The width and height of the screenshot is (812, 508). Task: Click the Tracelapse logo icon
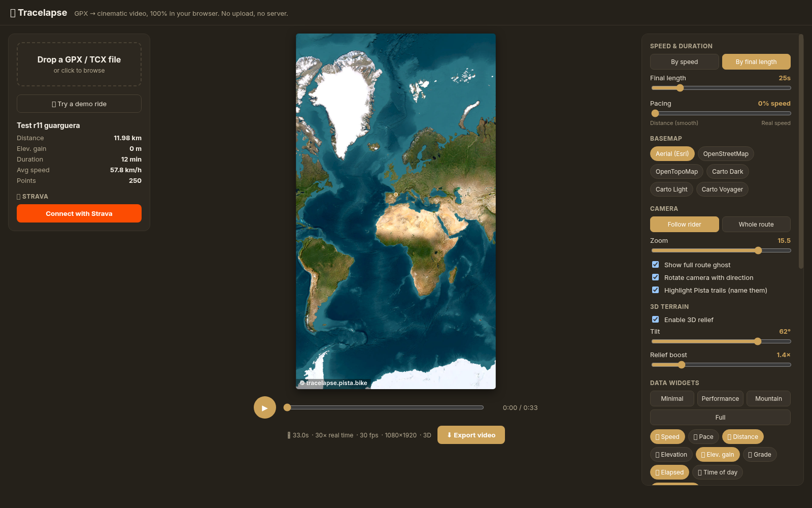click(13, 13)
